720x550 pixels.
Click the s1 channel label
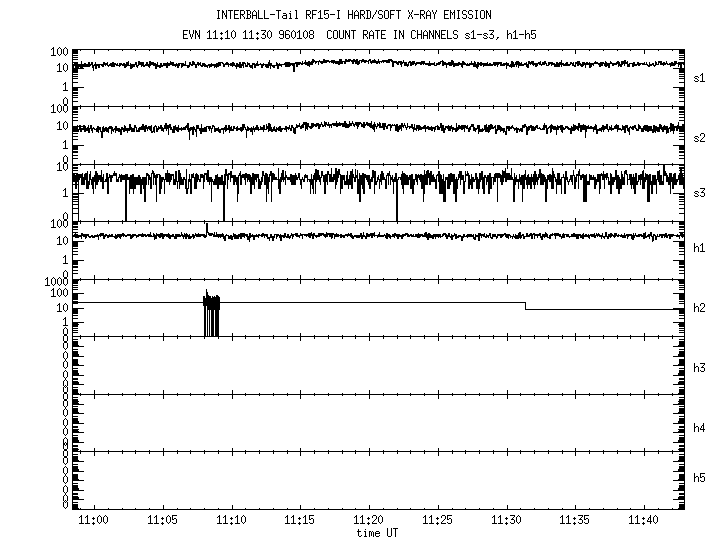(x=698, y=77)
